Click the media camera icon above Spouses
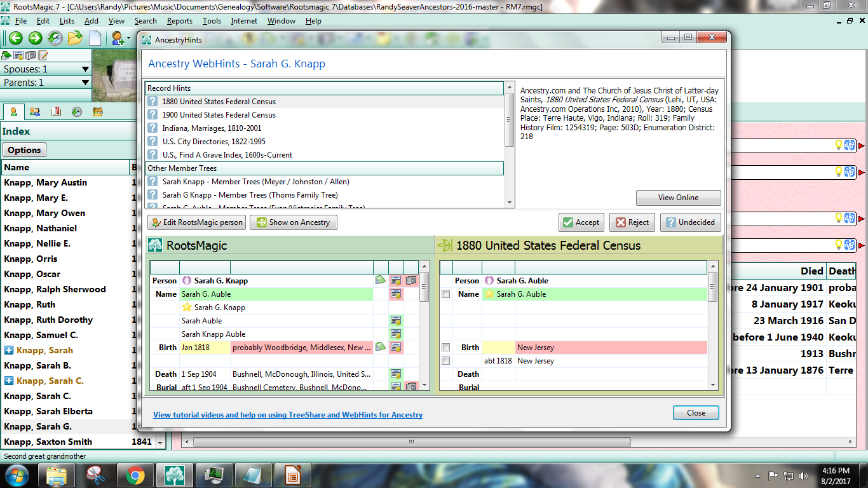The image size is (868, 488). [31, 55]
